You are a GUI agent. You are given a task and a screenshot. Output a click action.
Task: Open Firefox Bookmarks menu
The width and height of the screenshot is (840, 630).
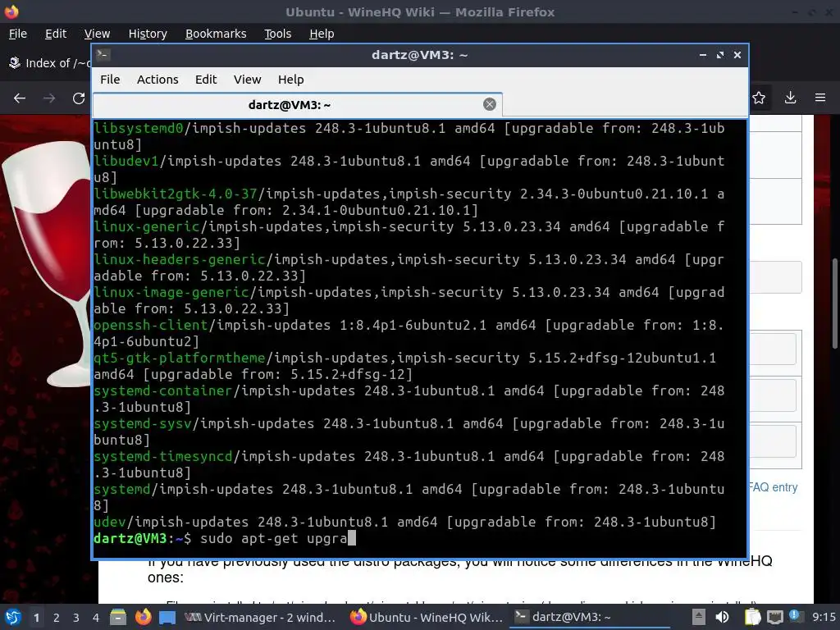click(x=216, y=34)
